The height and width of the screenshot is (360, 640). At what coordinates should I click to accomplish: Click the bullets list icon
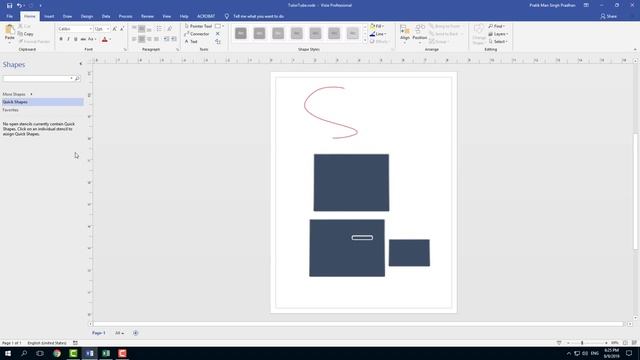(x=159, y=29)
